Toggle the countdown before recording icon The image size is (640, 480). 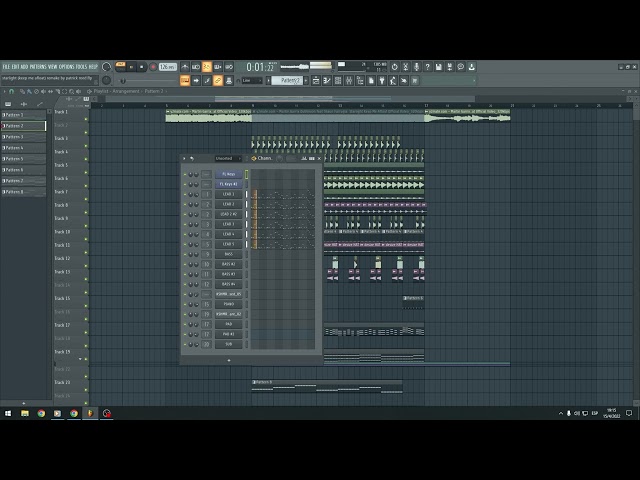[196, 67]
